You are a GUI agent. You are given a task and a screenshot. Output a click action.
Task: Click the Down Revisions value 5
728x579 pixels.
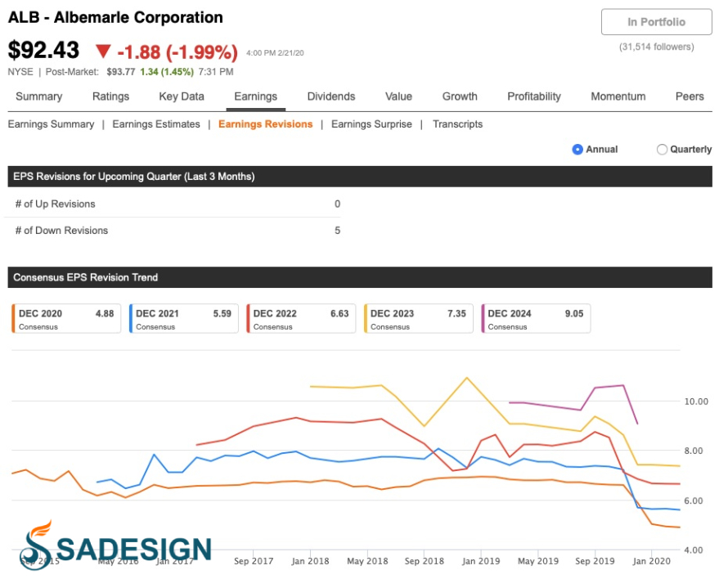[x=338, y=231]
